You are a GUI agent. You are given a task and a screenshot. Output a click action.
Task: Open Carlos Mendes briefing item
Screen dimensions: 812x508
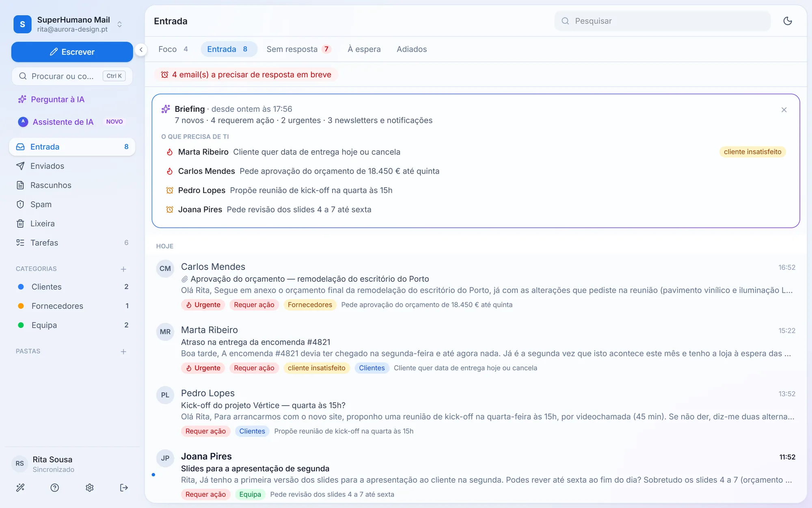(x=475, y=171)
